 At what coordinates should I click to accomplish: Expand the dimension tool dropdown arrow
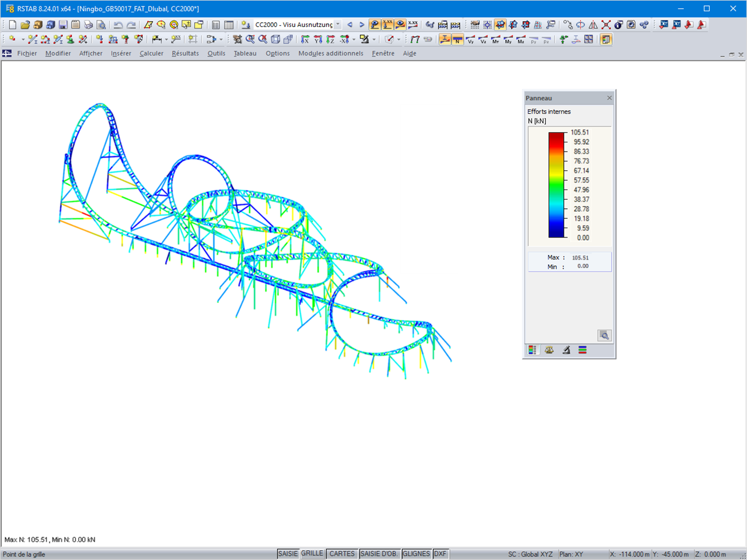(x=166, y=40)
